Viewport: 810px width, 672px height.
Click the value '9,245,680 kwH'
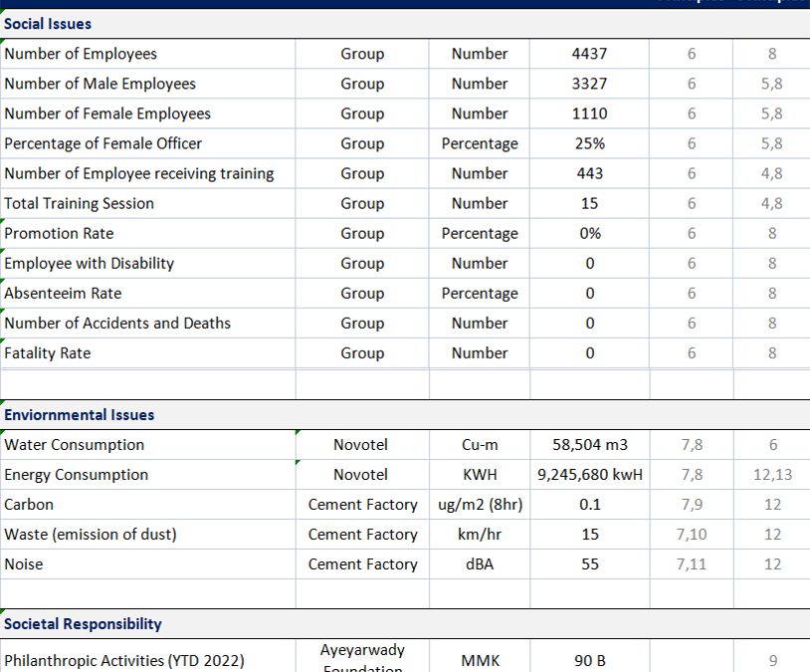pyautogui.click(x=589, y=475)
